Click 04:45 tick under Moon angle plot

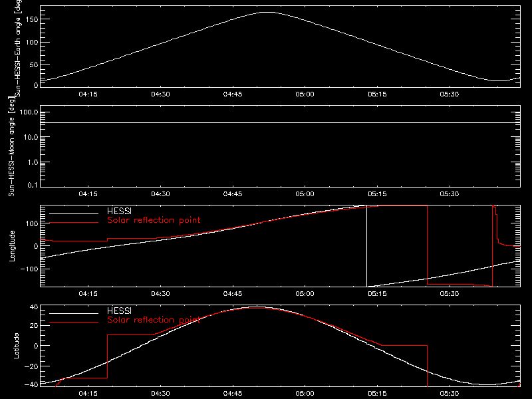tap(232, 194)
